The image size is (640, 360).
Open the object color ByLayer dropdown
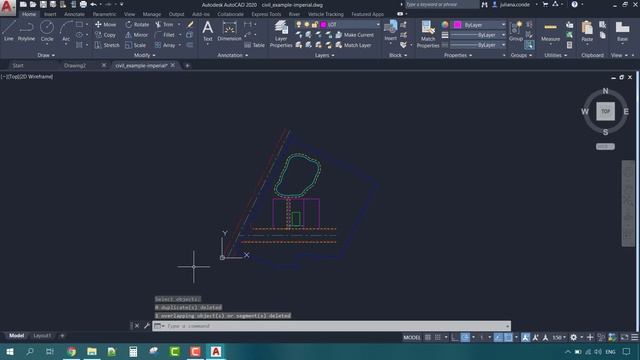tap(503, 25)
